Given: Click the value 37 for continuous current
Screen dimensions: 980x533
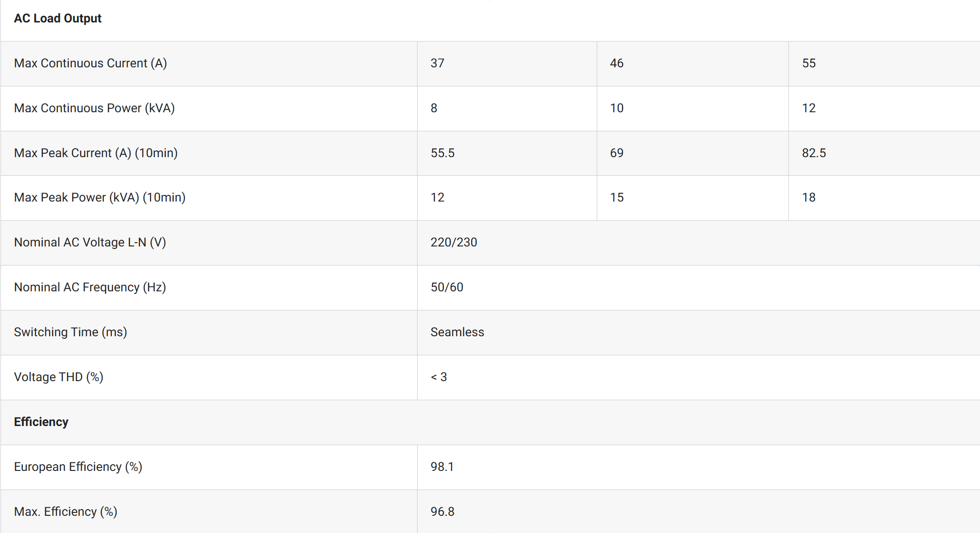Looking at the screenshot, I should point(437,64).
